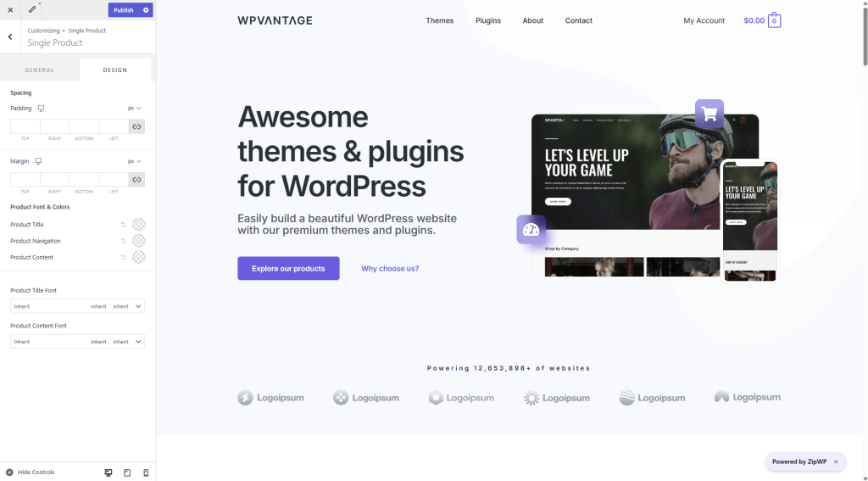Viewport: 868px width, 481px height.
Task: Close the Customizer with the X icon
Action: tap(10, 10)
